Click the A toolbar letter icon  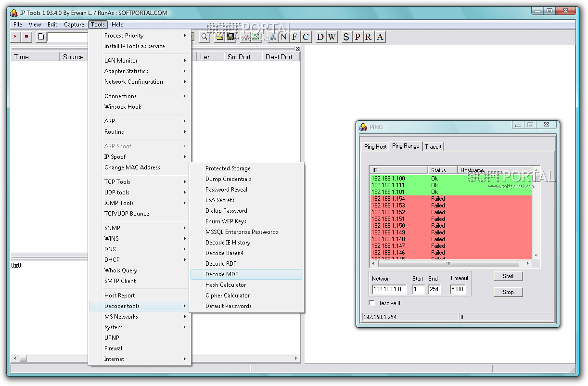(x=380, y=37)
